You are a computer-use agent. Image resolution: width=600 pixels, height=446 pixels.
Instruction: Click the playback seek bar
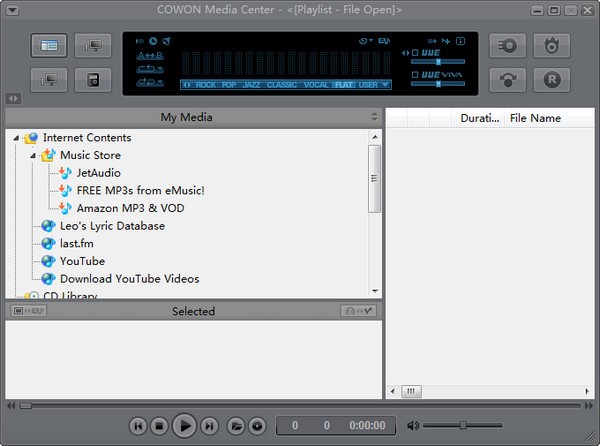(x=300, y=406)
